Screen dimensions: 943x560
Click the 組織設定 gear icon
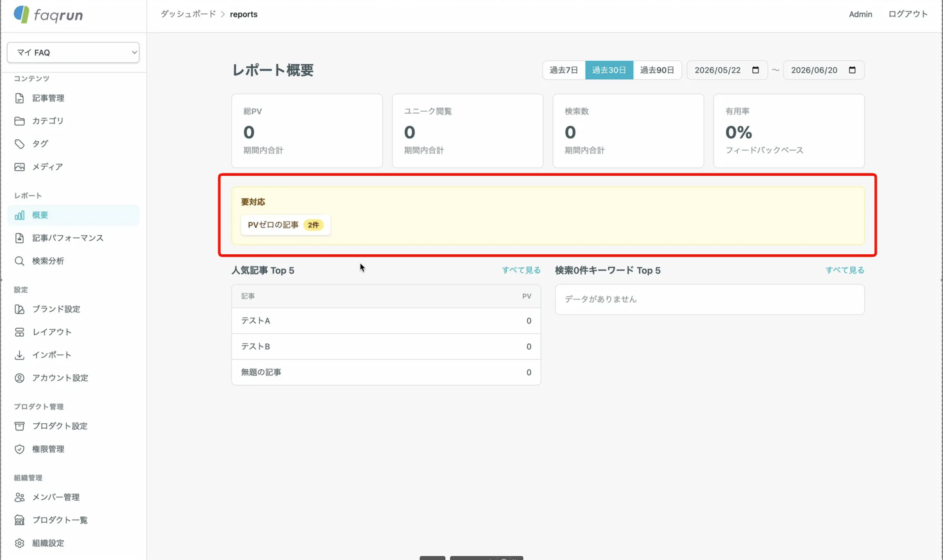click(x=19, y=543)
